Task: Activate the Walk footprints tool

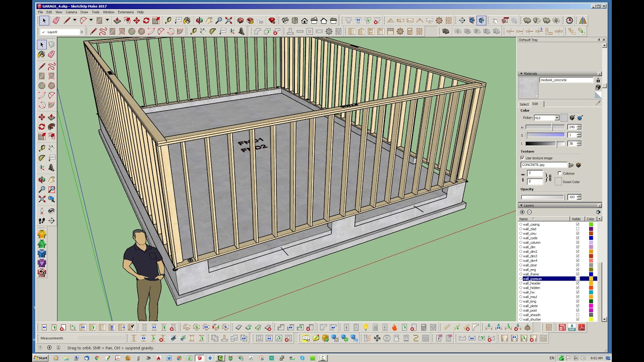Action: 42,220
